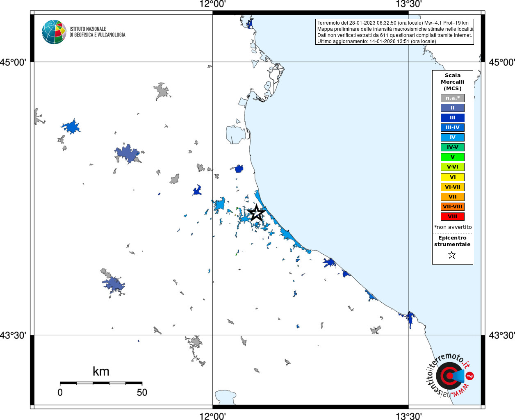Click the left 45°00' latitude label
Viewport: 515px width, 420px height.
click(x=13, y=62)
